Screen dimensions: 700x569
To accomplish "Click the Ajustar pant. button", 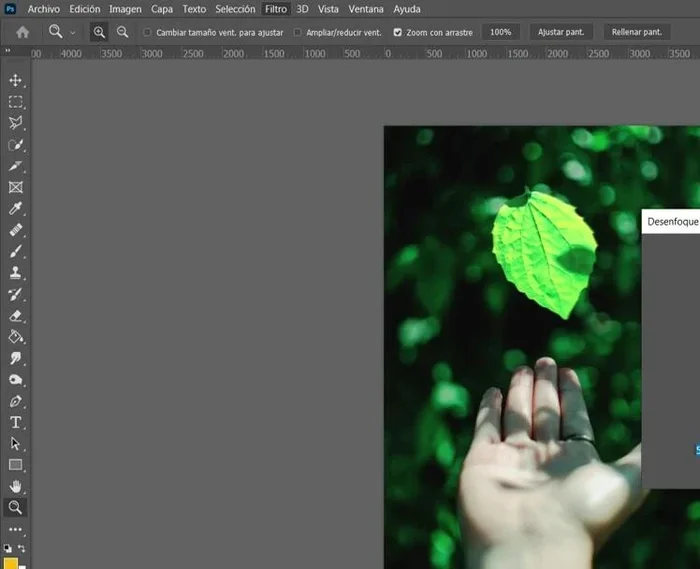I will tap(561, 32).
